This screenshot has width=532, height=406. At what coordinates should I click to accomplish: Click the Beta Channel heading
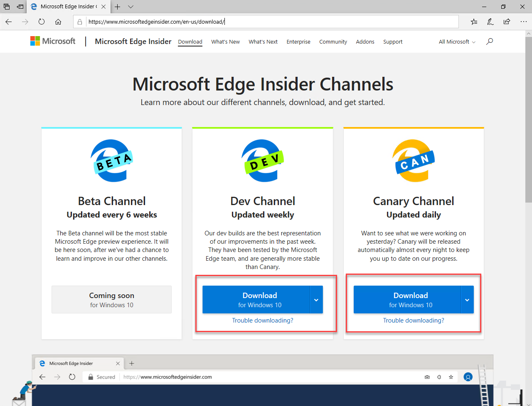point(112,201)
